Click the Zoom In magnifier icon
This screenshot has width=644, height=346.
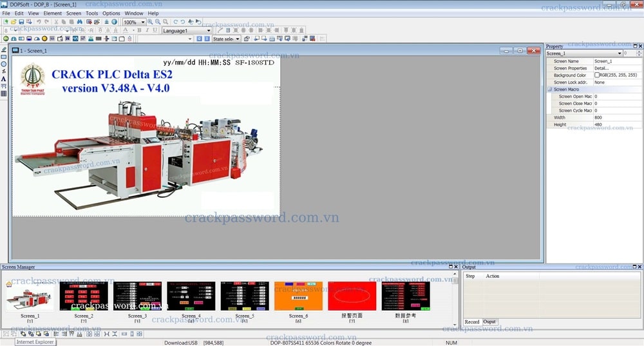150,22
